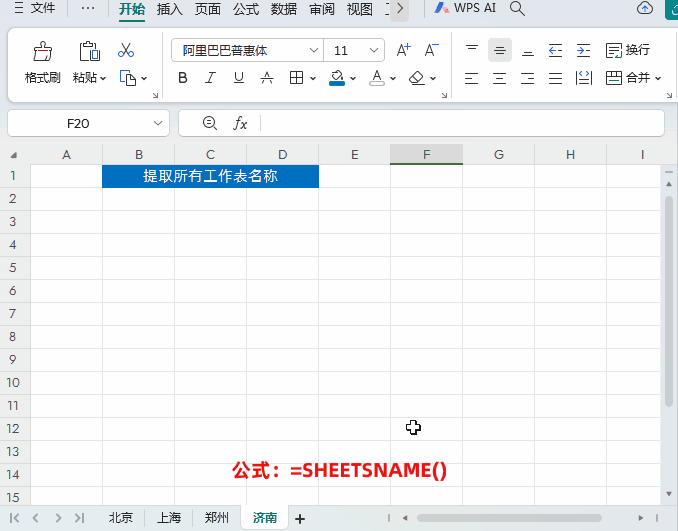678x531 pixels.
Task: Open the Name Box dropdown
Action: coord(158,123)
